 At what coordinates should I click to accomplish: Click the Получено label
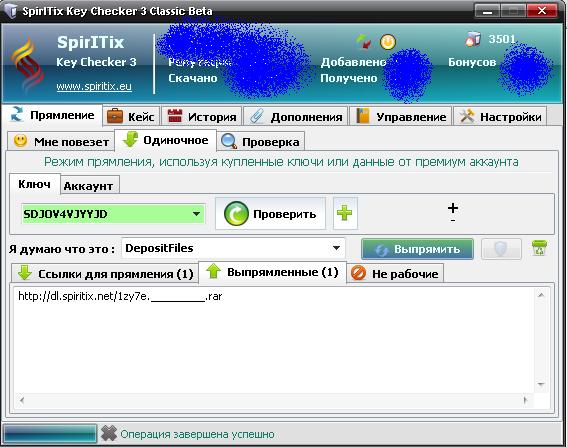coord(349,78)
